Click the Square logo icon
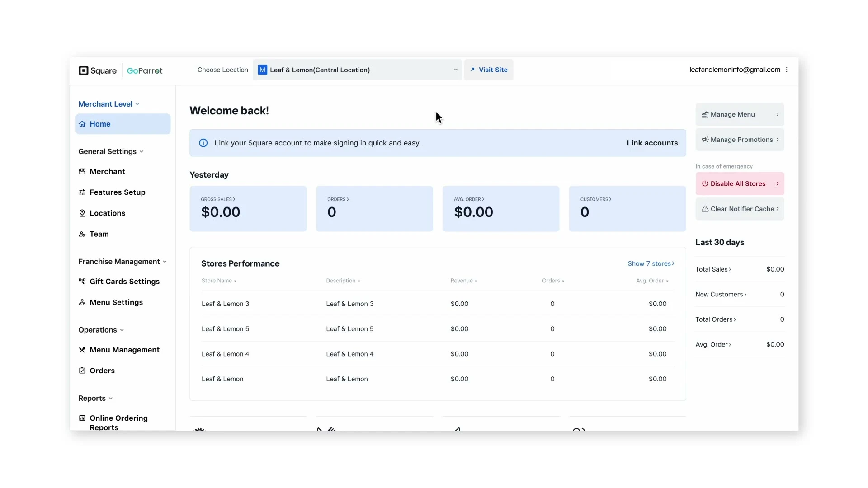 [84, 70]
